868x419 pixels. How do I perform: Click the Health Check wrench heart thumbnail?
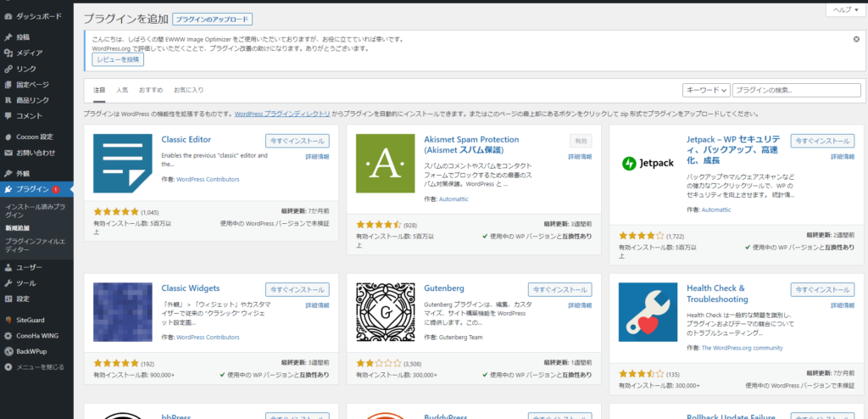point(648,312)
